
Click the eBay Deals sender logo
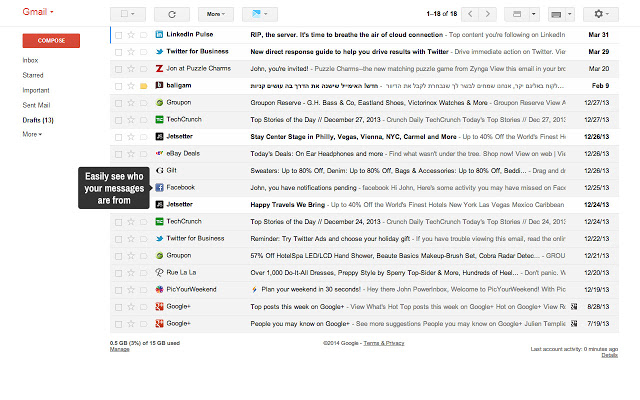(x=160, y=153)
